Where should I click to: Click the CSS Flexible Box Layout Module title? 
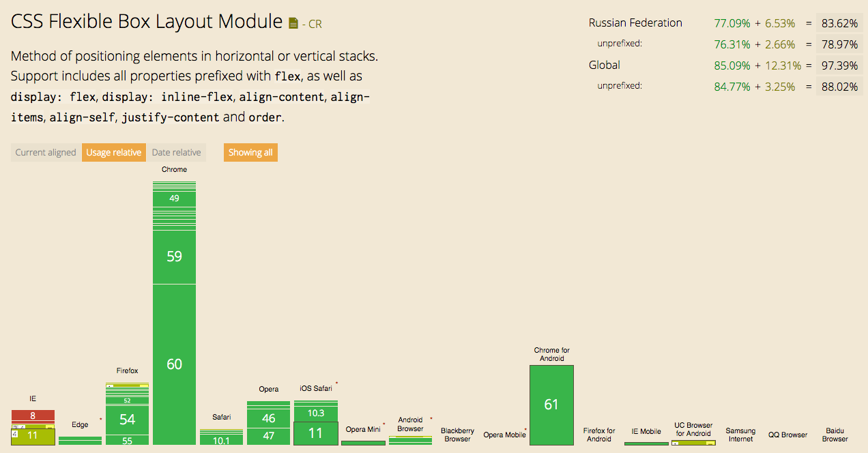click(x=147, y=21)
